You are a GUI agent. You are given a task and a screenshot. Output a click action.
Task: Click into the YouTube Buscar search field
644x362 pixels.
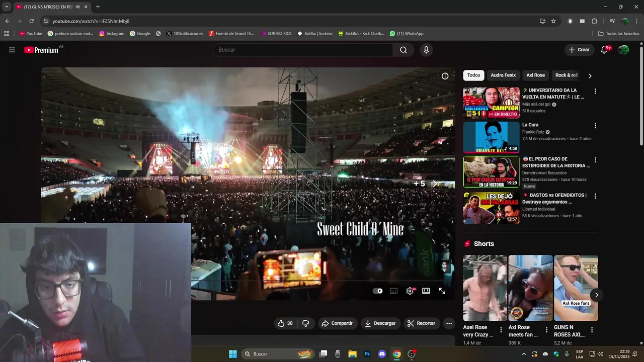(303, 50)
